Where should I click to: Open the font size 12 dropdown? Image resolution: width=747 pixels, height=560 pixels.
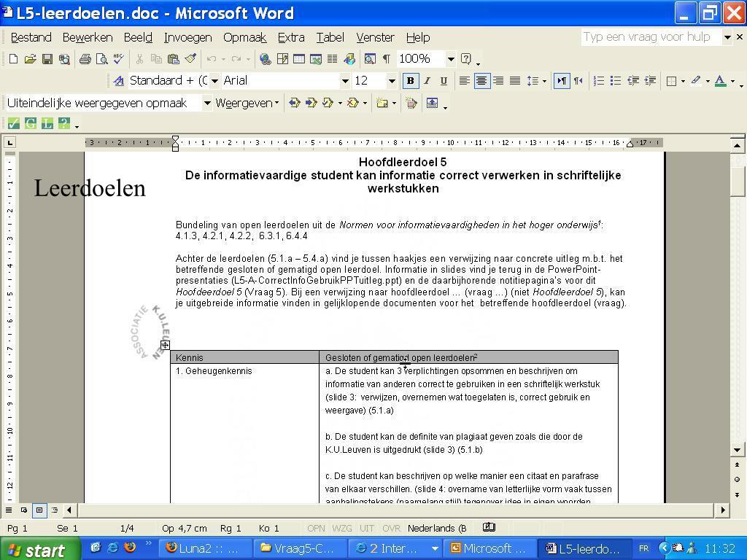coord(392,81)
